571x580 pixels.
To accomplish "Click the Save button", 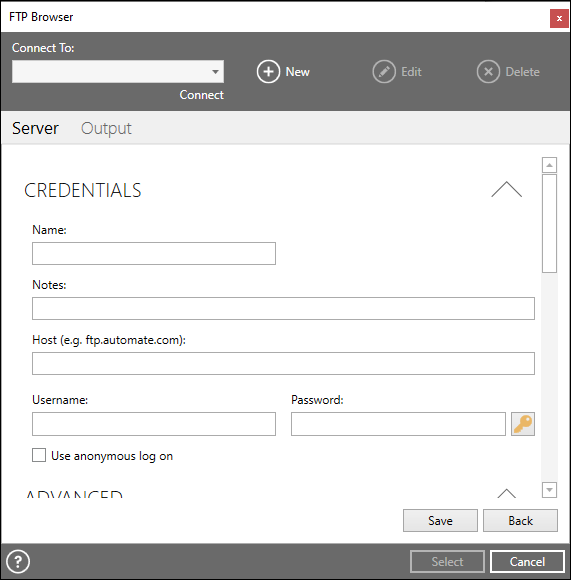I will tap(440, 520).
